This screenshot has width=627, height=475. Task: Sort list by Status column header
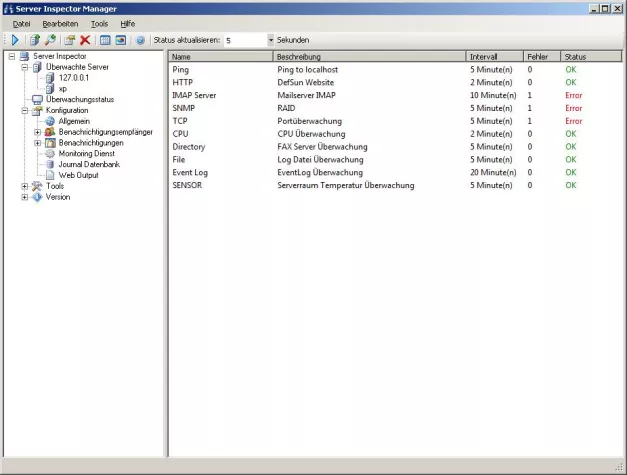590,57
